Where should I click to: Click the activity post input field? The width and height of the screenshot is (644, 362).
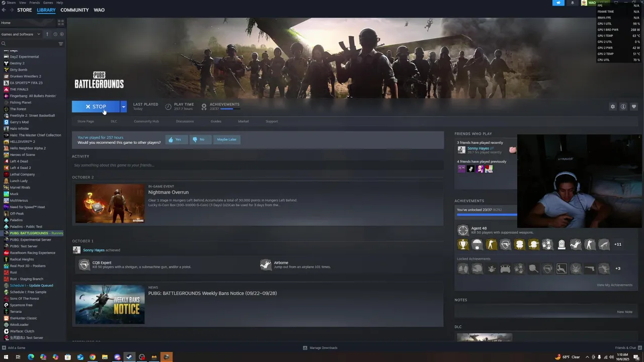(258, 165)
